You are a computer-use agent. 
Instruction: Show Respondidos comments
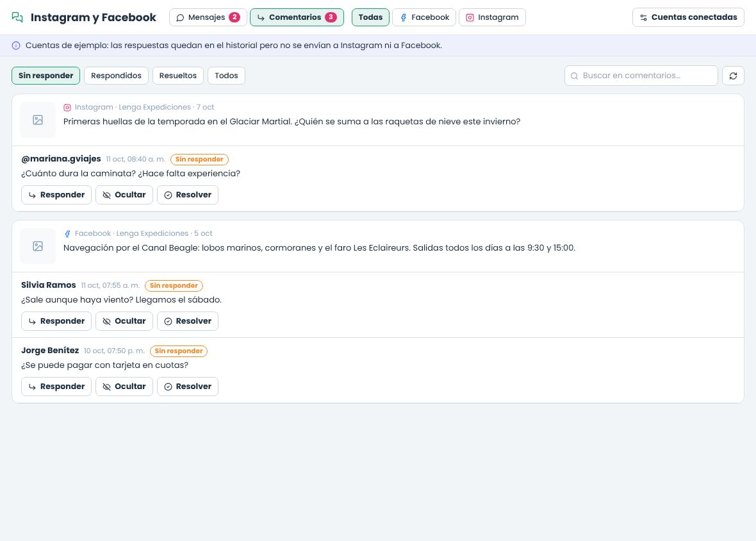[116, 76]
